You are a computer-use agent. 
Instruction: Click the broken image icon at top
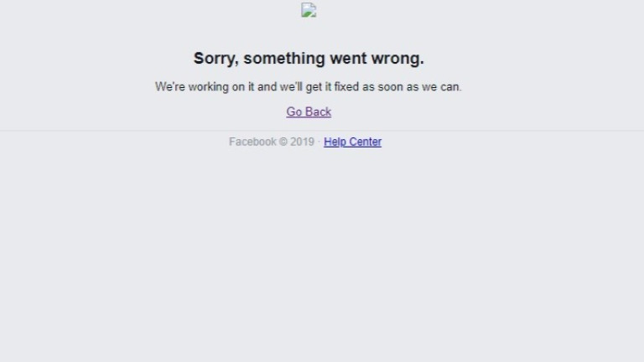[x=309, y=10]
